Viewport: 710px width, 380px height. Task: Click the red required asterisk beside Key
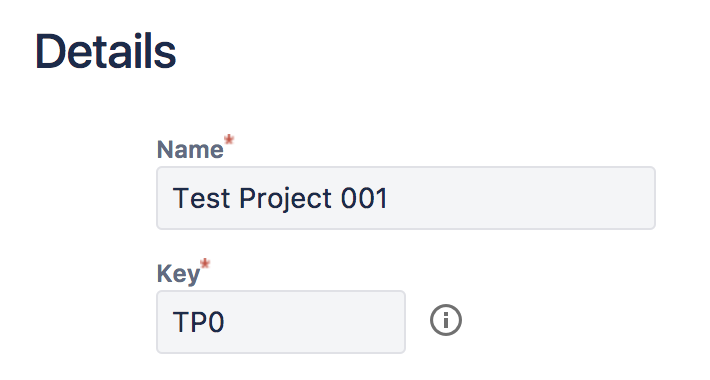[x=205, y=265]
